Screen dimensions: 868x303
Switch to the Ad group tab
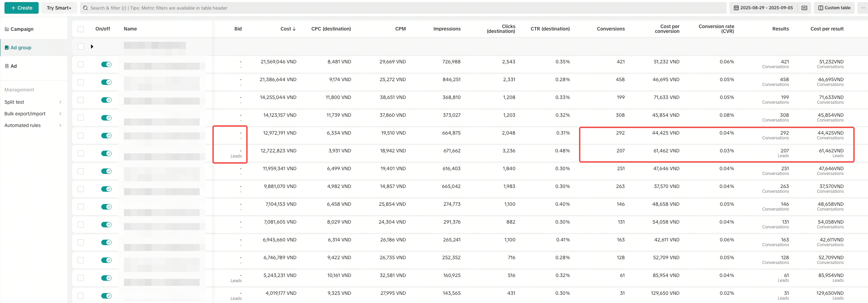(x=21, y=48)
